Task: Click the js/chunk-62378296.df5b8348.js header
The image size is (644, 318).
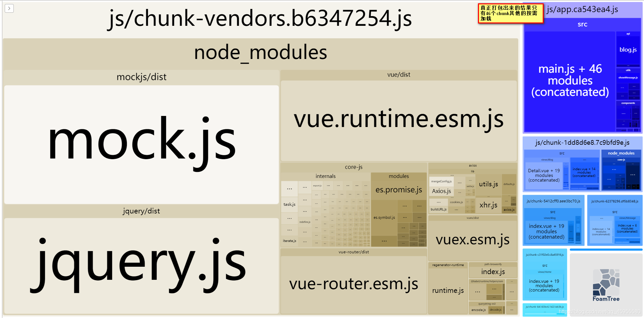Action: click(x=614, y=201)
